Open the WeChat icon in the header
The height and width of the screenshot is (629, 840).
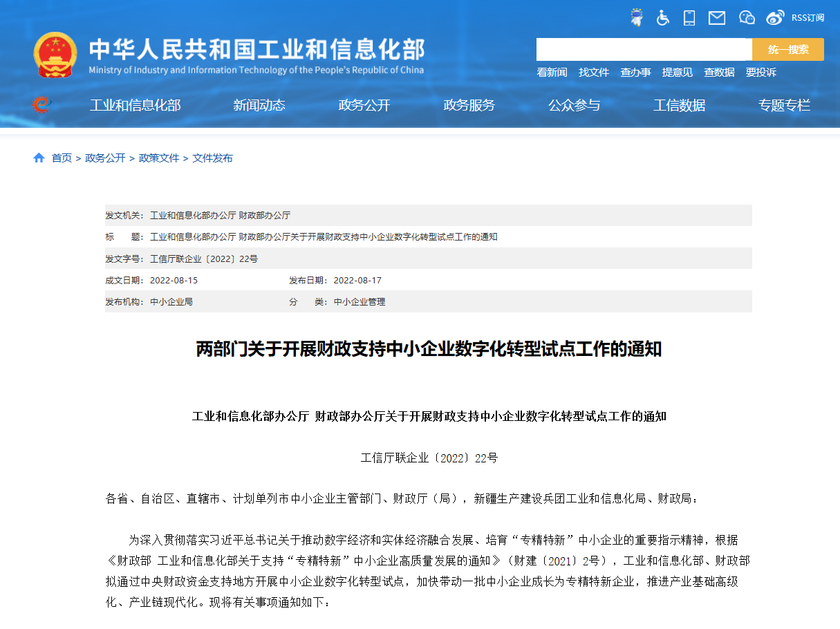pos(747,17)
